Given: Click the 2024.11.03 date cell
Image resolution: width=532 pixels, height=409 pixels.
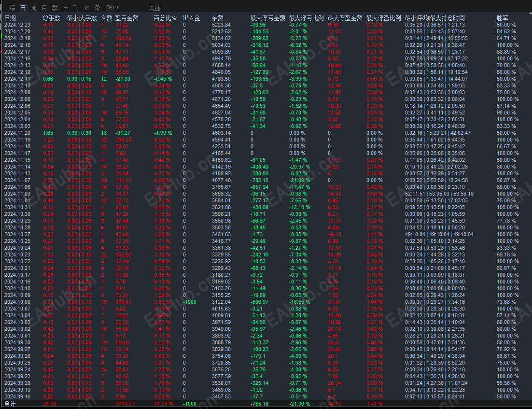Looking at the screenshot, I should click(17, 194).
